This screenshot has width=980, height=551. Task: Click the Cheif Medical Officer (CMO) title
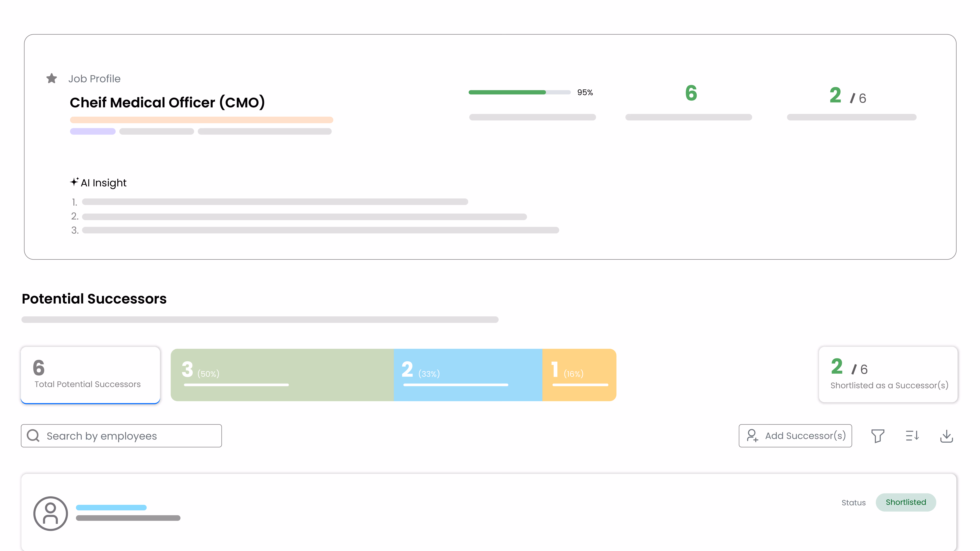[167, 102]
